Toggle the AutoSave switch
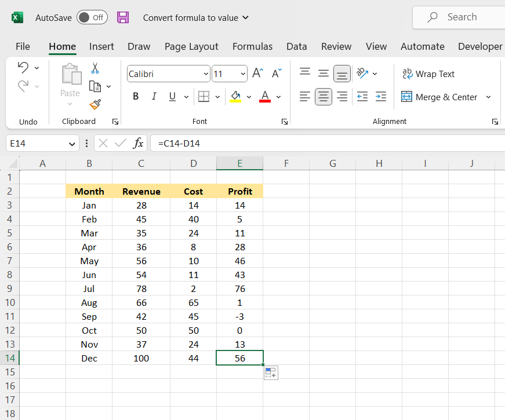Image resolution: width=505 pixels, height=420 pixels. click(92, 17)
